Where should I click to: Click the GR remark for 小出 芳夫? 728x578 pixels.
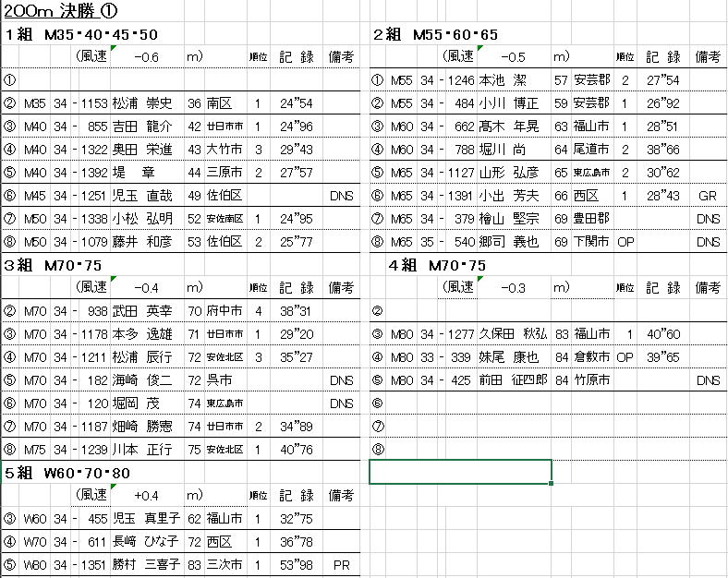click(x=708, y=196)
